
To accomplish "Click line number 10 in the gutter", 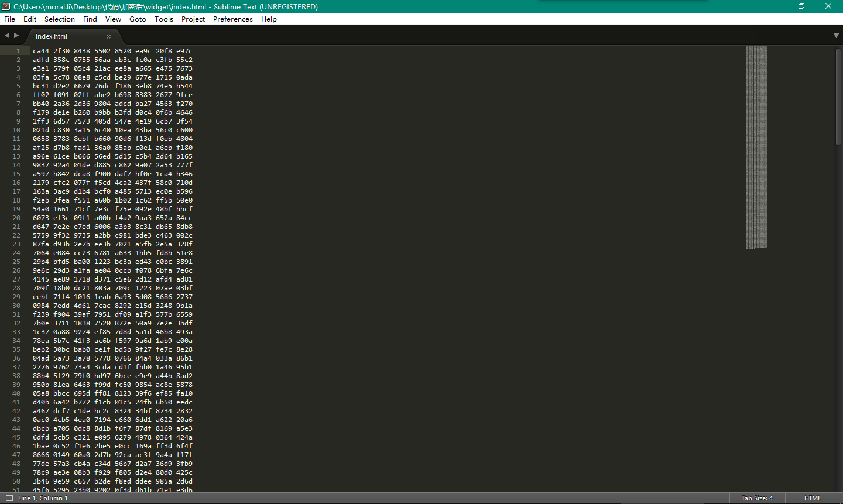I will point(16,130).
